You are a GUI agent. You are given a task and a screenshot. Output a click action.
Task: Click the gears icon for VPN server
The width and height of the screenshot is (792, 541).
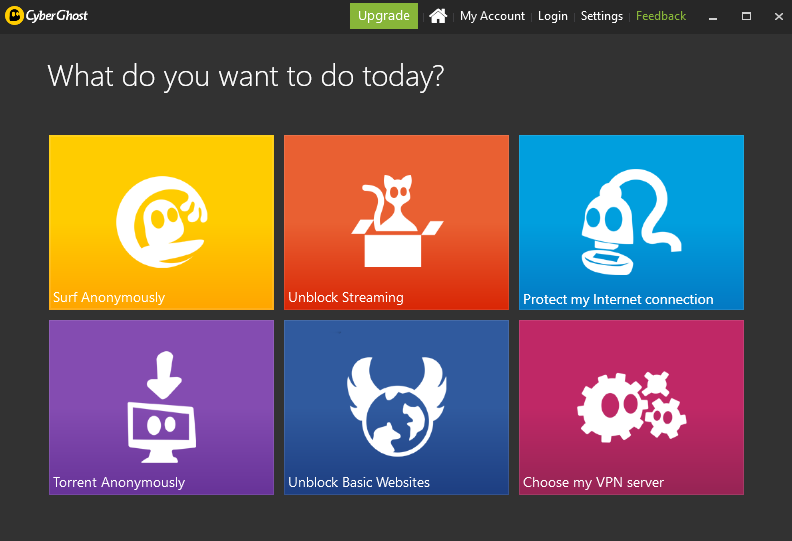(x=632, y=407)
